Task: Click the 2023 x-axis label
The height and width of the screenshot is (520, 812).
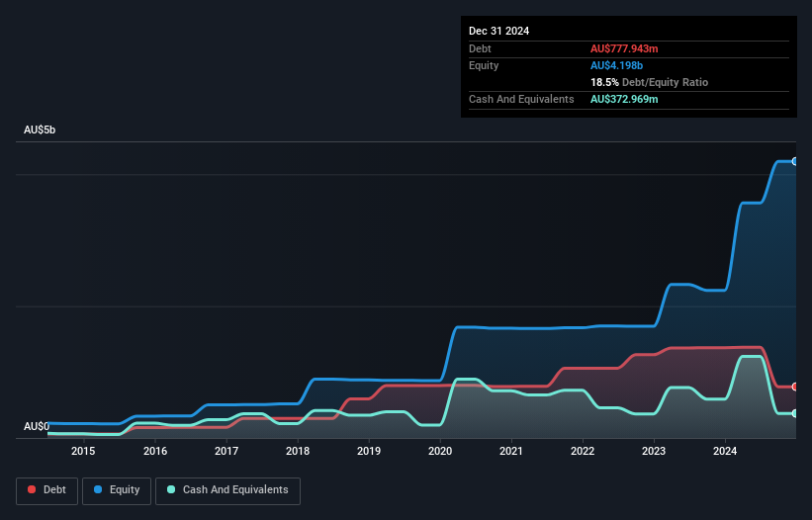Action: point(654,451)
